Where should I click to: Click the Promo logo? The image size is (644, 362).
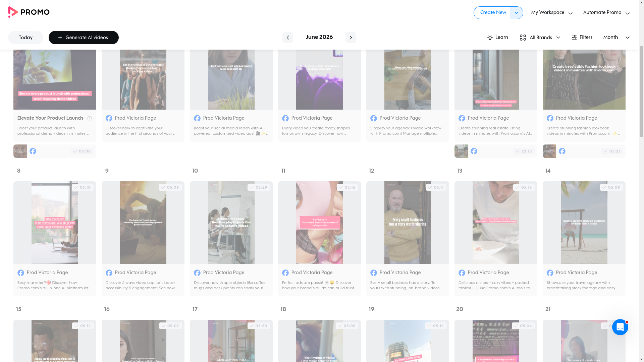[29, 12]
